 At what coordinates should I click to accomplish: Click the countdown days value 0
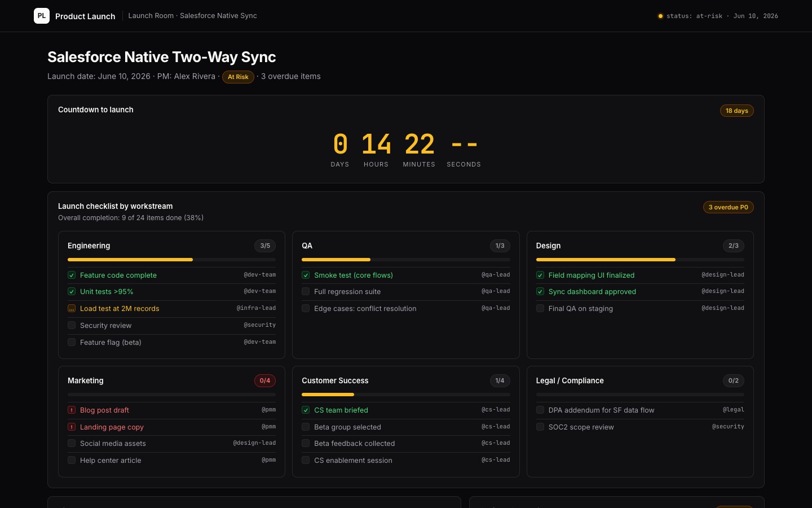click(x=340, y=144)
